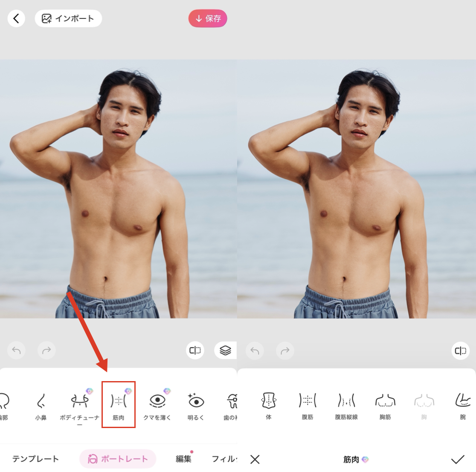Select the 小鼻 nose-reshape tool
This screenshot has height=472, width=476.
[x=41, y=404]
